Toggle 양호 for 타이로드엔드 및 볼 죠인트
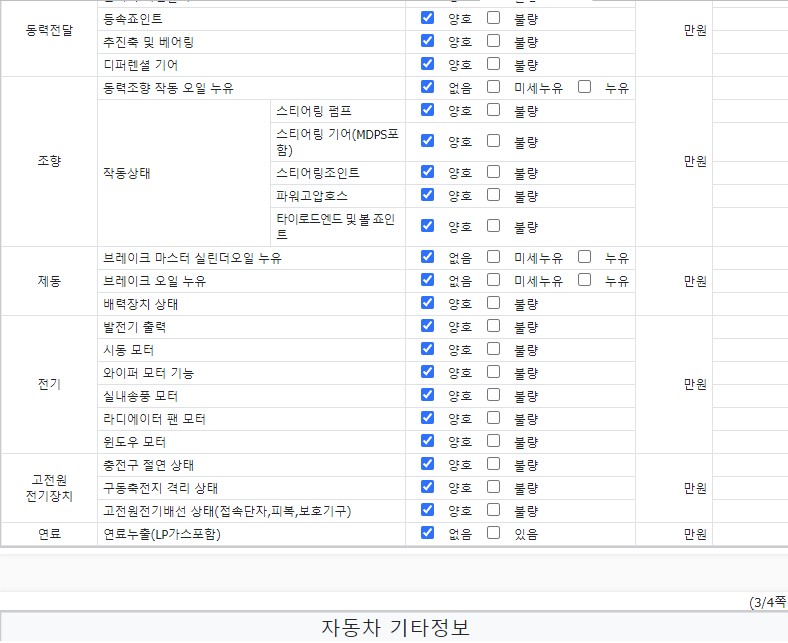 [x=428, y=226]
